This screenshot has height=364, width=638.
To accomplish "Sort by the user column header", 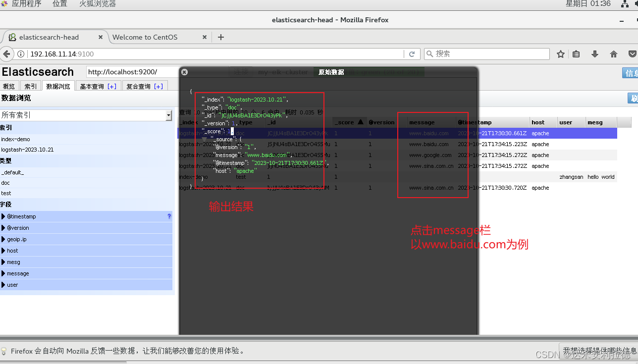I will pos(571,122).
